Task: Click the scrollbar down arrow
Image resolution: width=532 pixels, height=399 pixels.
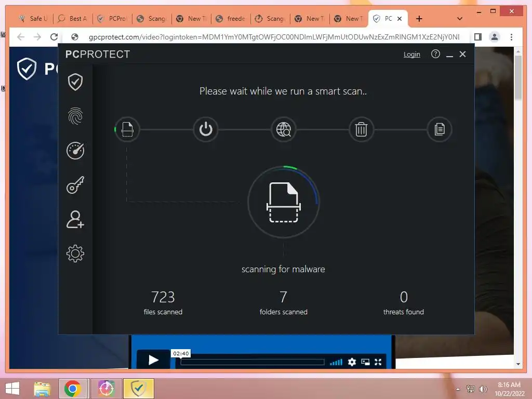Action: pyautogui.click(x=518, y=364)
